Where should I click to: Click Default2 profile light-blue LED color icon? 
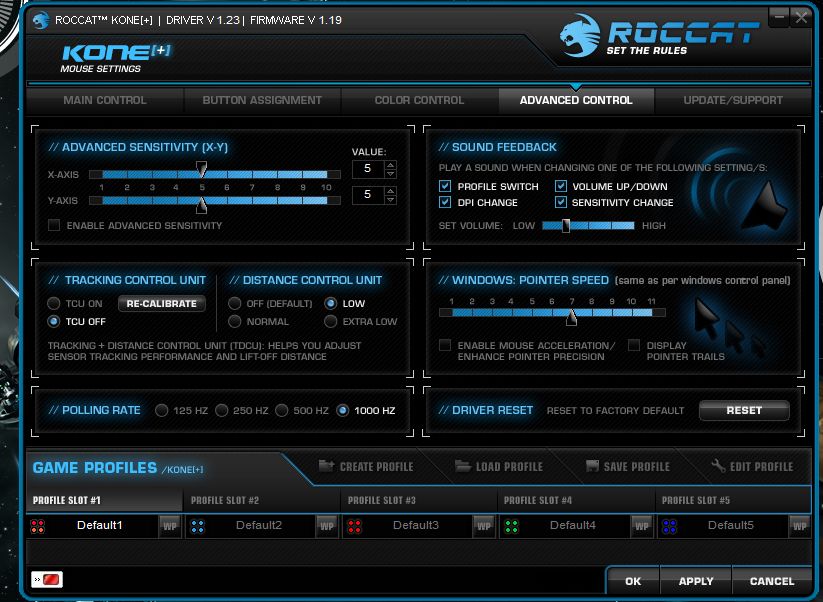(197, 526)
